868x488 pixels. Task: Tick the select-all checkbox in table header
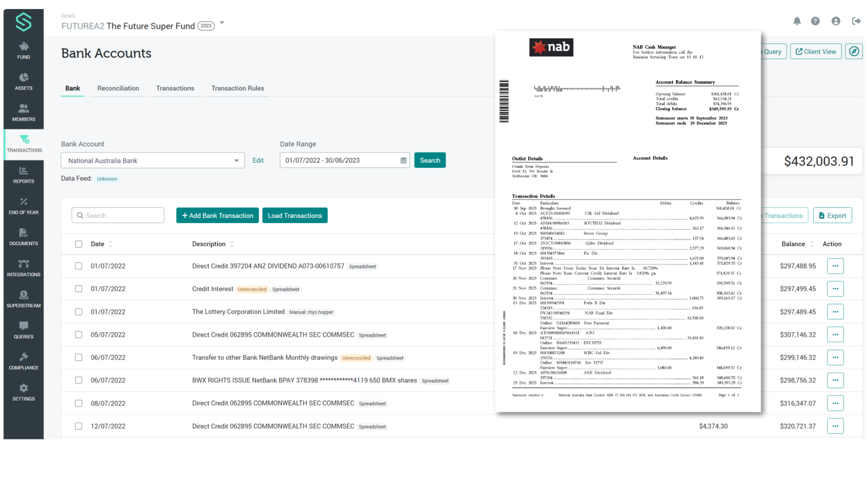tap(79, 244)
